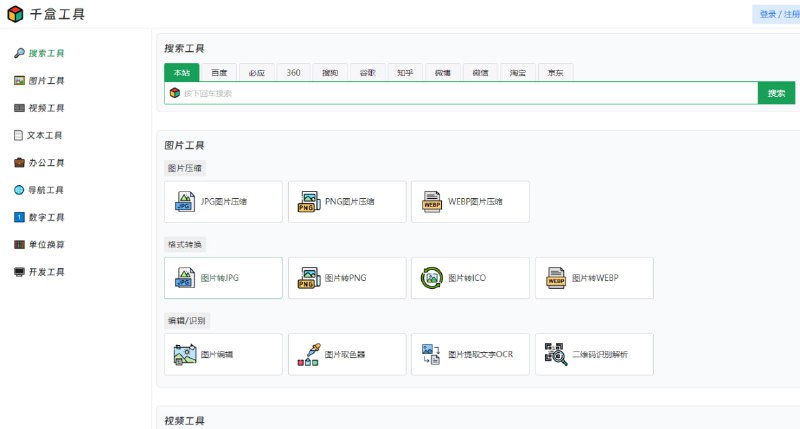Open the JPG图片压缩 text link
Image resolution: width=800 pixels, height=429 pixels.
224,201
